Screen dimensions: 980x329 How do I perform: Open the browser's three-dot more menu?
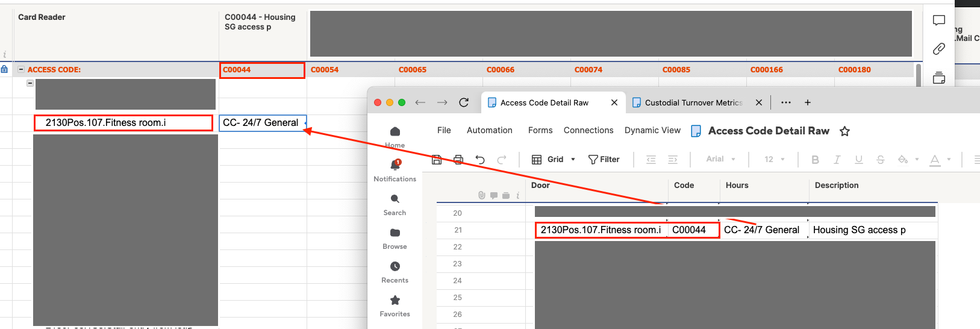(x=786, y=102)
